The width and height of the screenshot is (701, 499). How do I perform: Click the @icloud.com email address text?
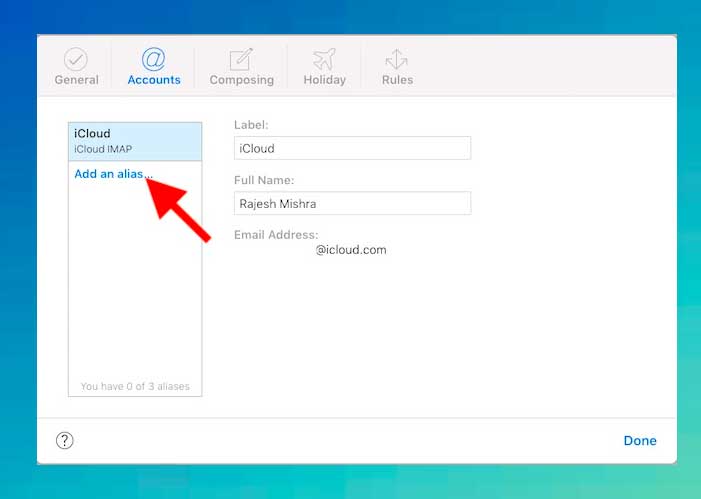[351, 250]
